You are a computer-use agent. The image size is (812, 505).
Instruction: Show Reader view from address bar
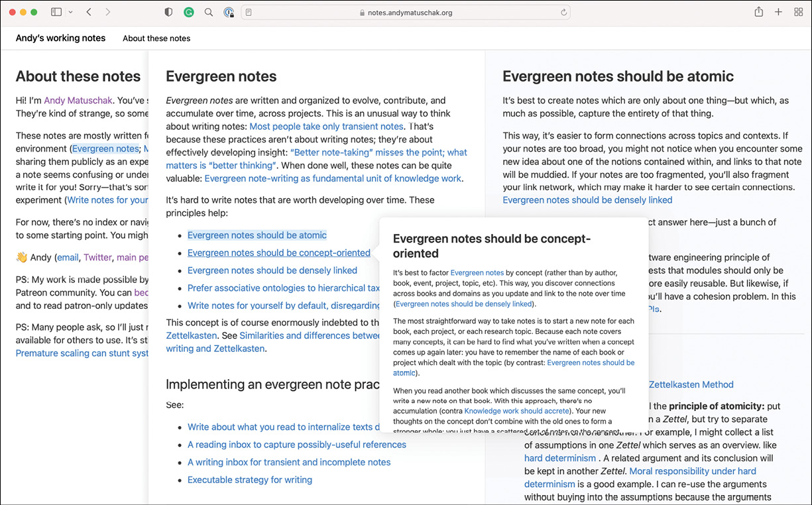[249, 12]
